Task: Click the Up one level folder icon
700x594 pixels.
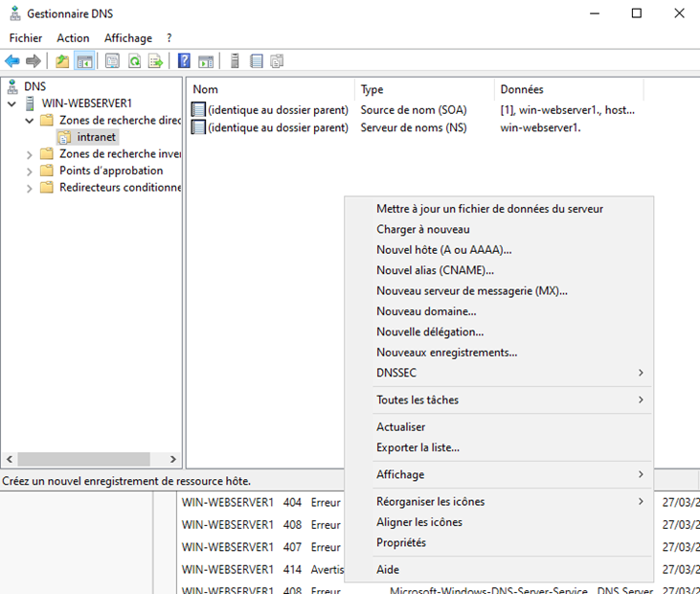Action: (x=62, y=60)
